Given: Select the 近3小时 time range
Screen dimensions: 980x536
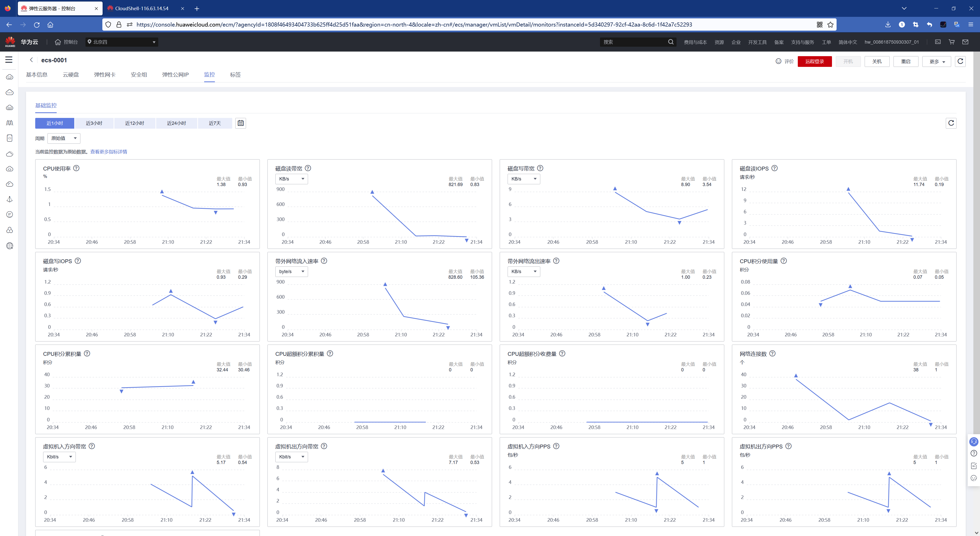Looking at the screenshot, I should pyautogui.click(x=94, y=123).
